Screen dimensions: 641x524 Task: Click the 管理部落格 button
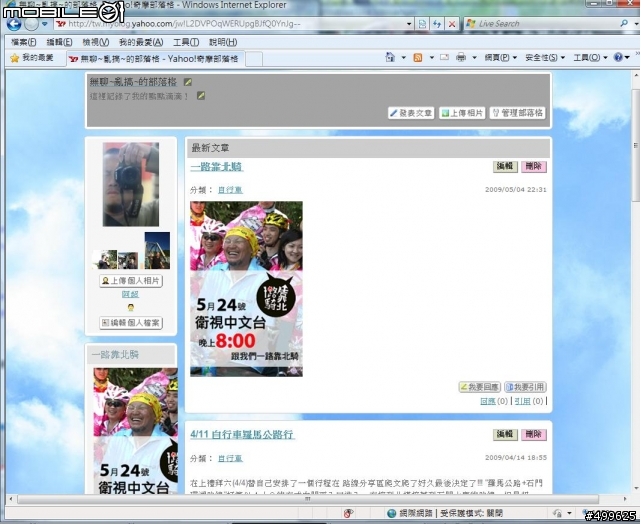coord(518,113)
